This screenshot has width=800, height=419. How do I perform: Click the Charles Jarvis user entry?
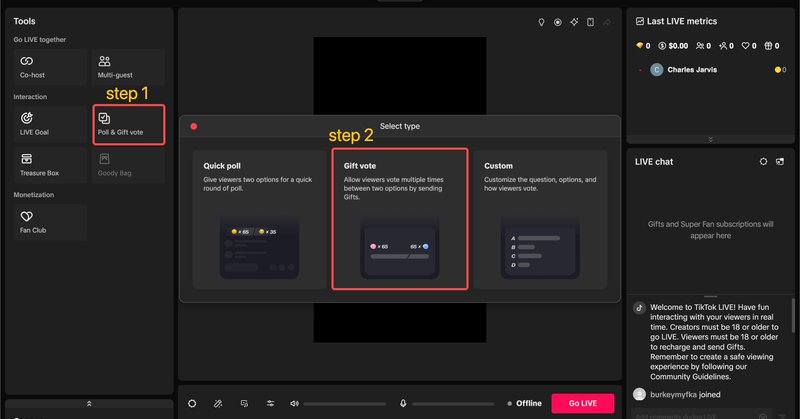pos(710,69)
